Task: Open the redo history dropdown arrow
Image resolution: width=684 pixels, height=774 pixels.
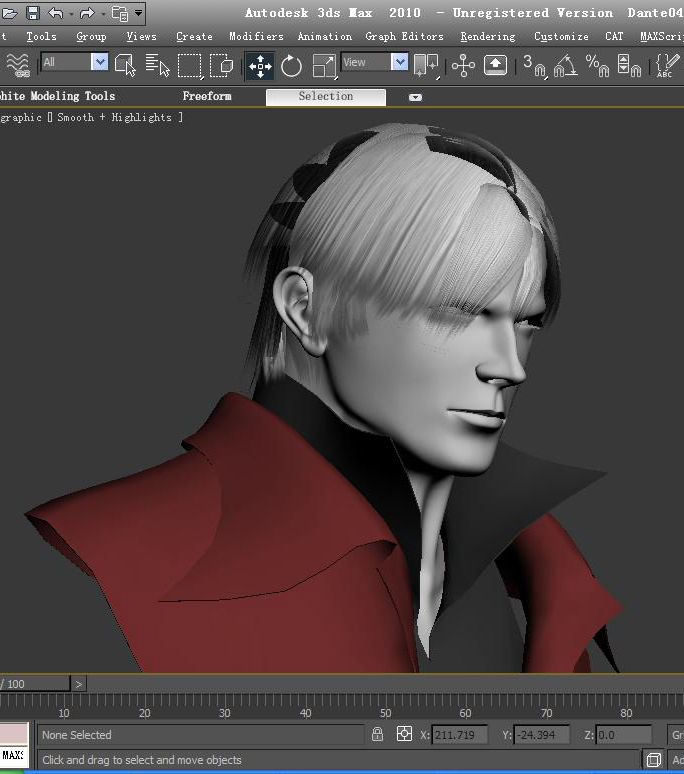Action: click(x=103, y=14)
